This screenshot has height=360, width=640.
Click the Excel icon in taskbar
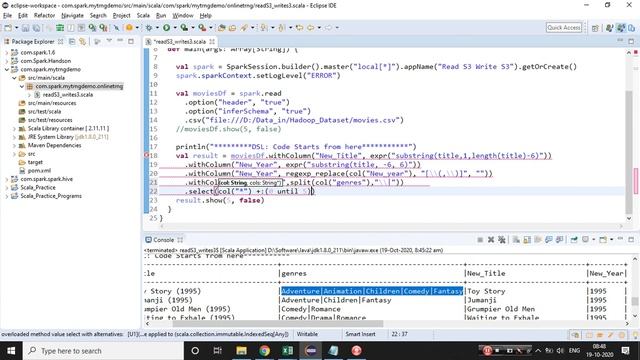pos(287,351)
